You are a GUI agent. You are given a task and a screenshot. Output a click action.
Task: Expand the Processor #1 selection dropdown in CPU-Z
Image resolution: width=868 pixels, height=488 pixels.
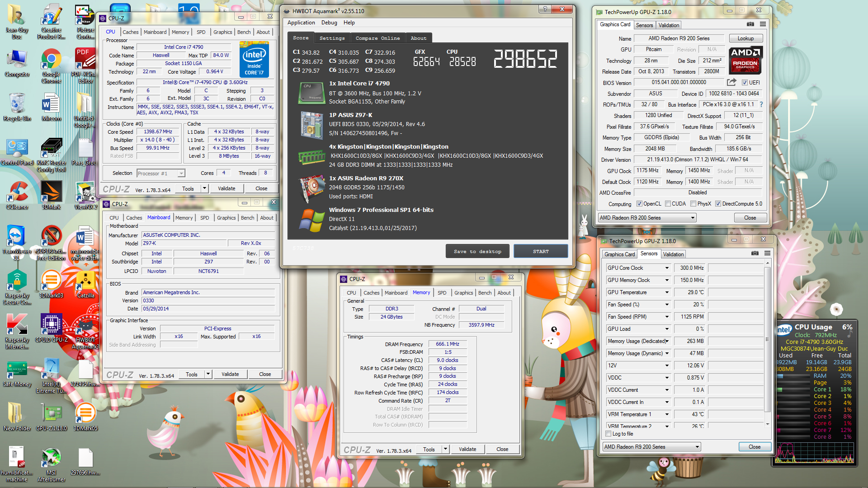pyautogui.click(x=181, y=174)
